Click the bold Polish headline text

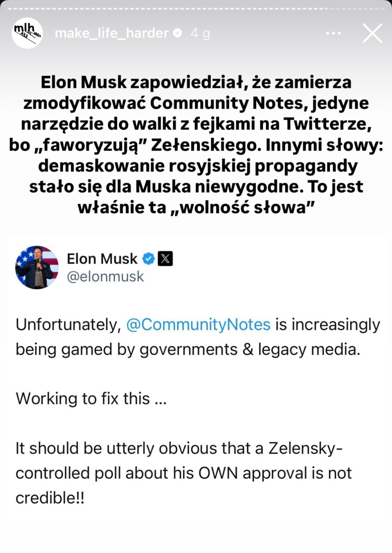tap(196, 144)
